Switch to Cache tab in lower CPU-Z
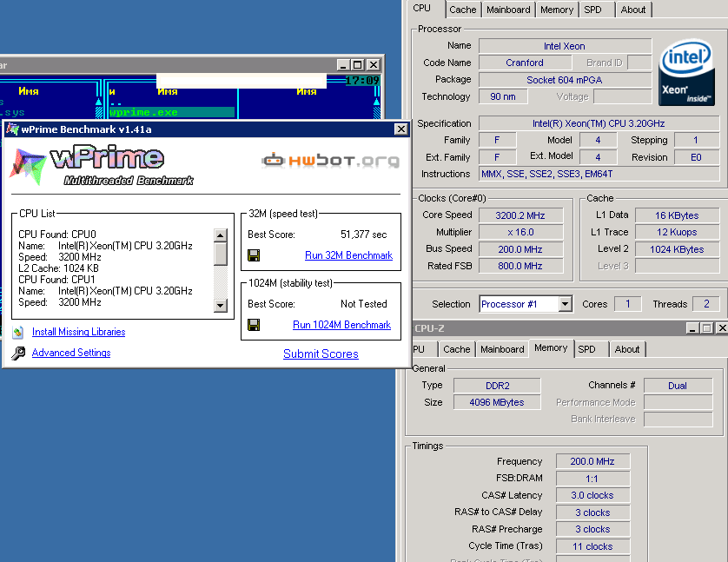728x562 pixels. (456, 349)
